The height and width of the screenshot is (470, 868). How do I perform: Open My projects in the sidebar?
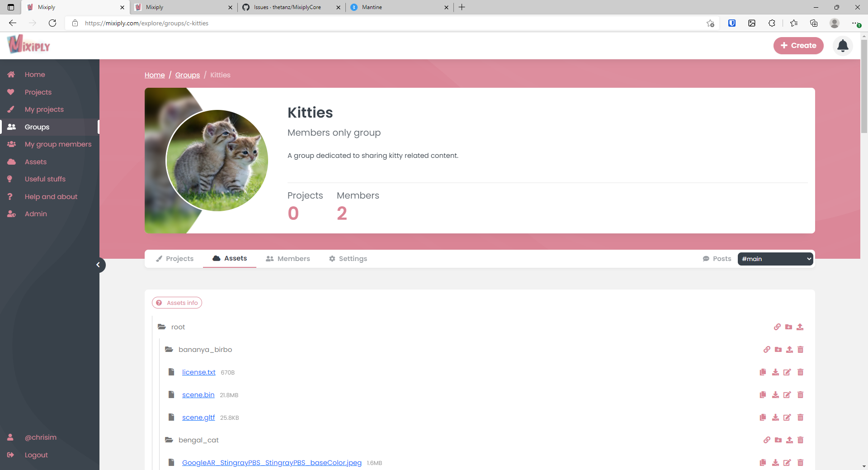pyautogui.click(x=50, y=109)
